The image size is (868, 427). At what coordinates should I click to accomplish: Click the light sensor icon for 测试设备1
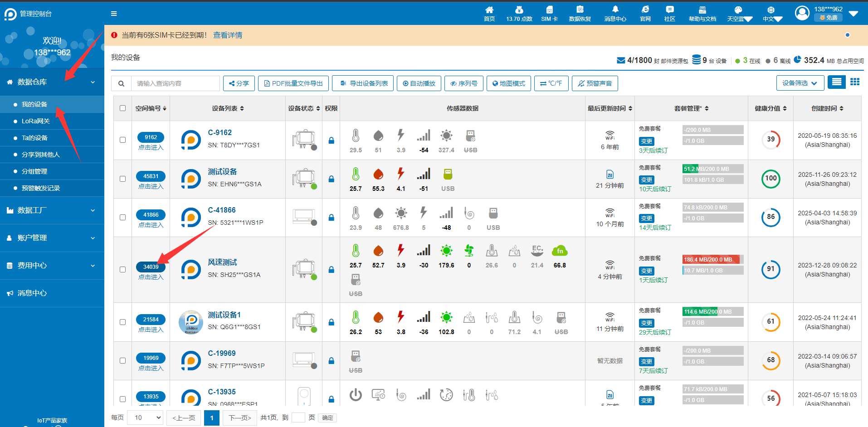coord(446,317)
